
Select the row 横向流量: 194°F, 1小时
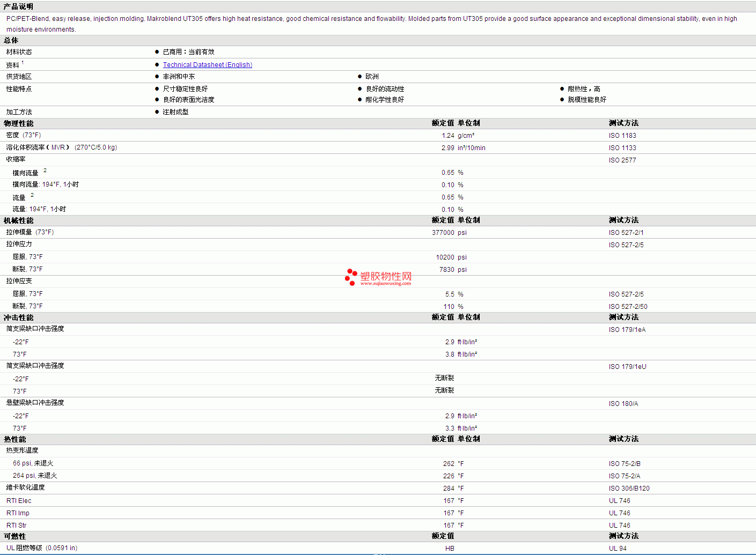[46, 184]
